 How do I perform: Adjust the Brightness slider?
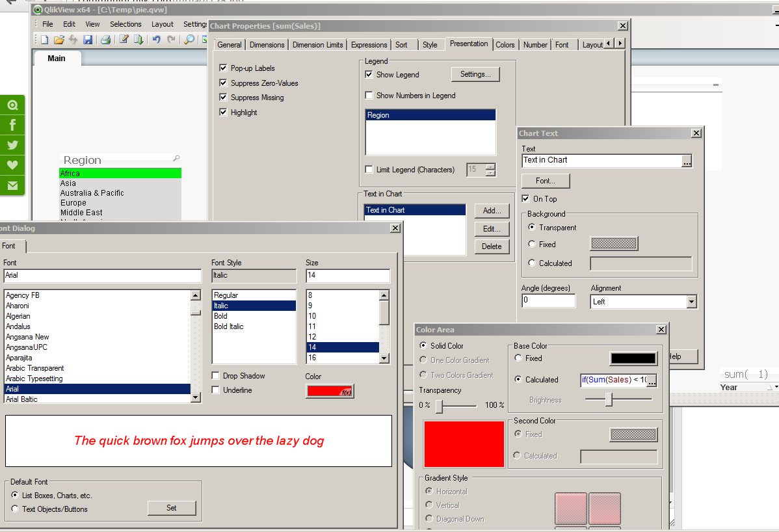[609, 399]
